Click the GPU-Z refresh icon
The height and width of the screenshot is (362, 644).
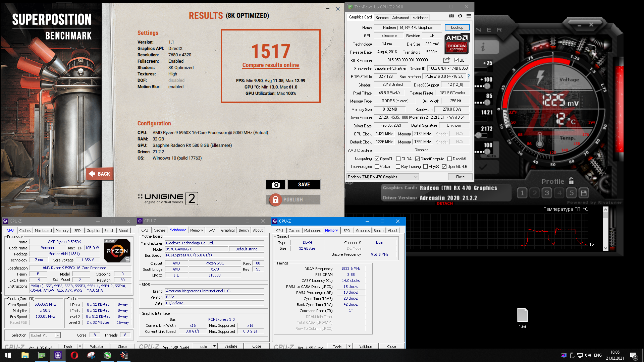coord(460,16)
